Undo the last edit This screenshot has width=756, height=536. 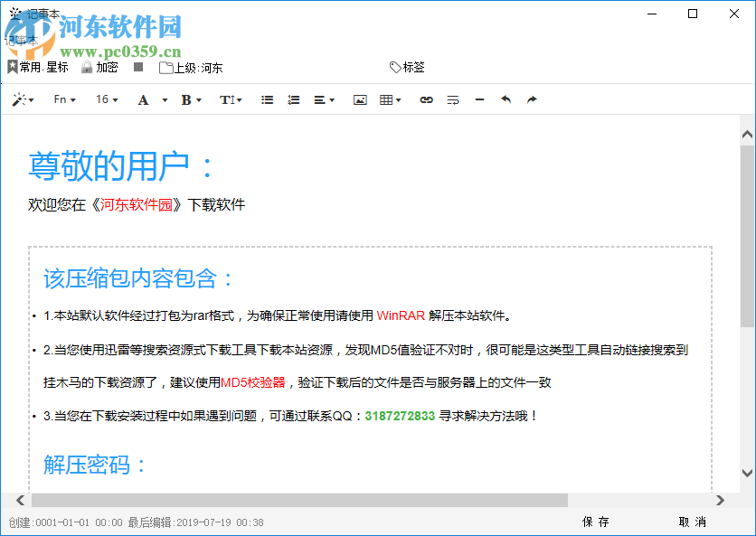click(506, 100)
